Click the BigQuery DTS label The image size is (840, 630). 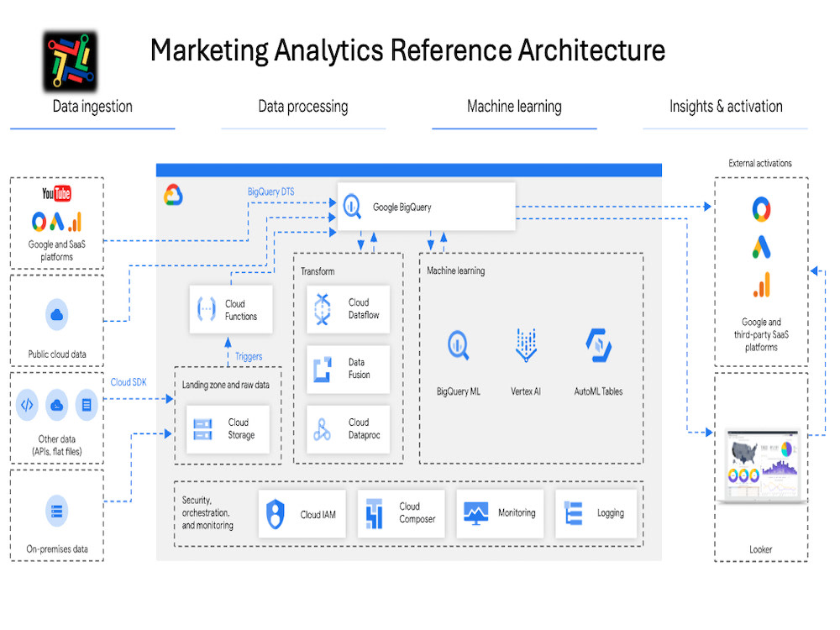coord(270,192)
